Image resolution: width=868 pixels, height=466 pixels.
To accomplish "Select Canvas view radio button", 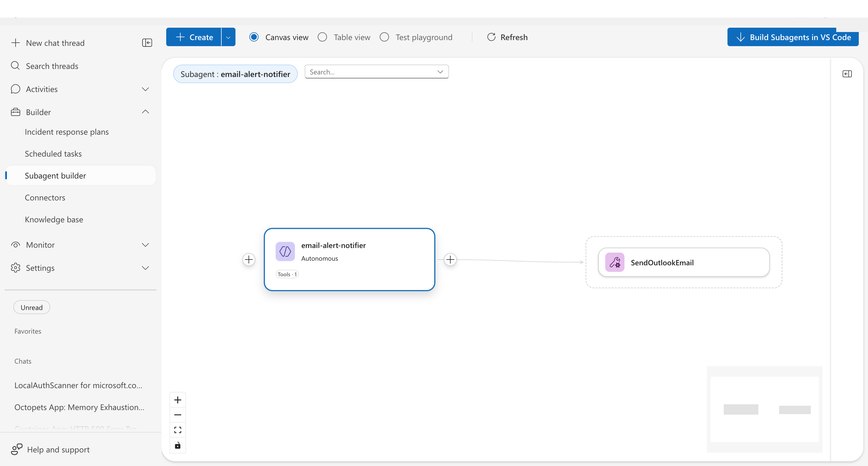I will (254, 37).
